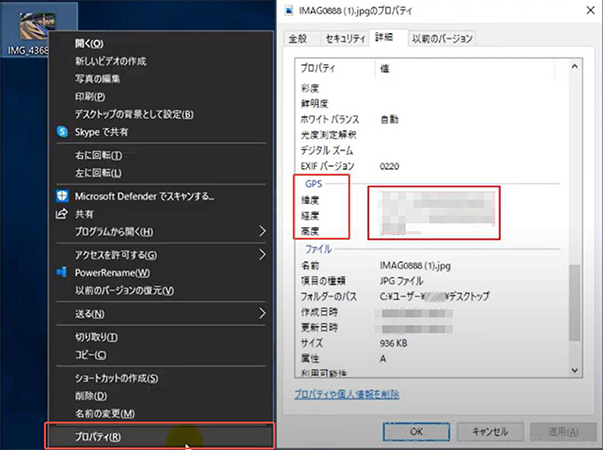
Task: Click the GPS group header
Action: 313,184
